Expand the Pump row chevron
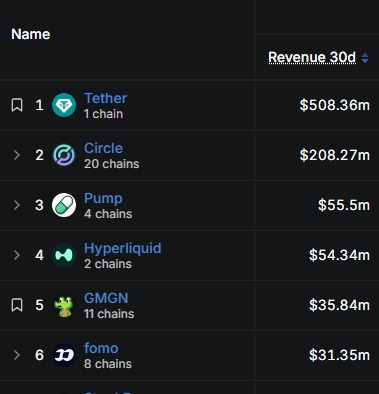 17,205
